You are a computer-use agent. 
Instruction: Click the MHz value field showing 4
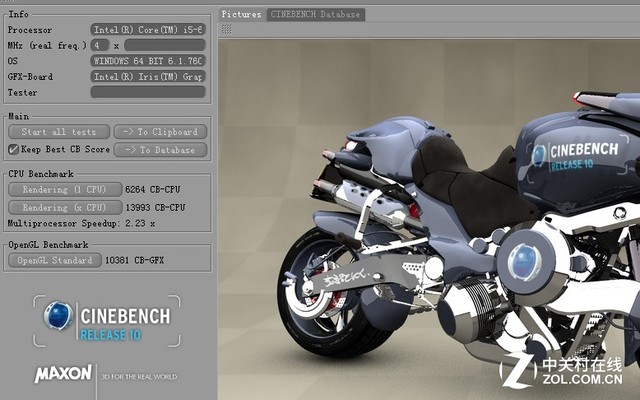pos(100,45)
